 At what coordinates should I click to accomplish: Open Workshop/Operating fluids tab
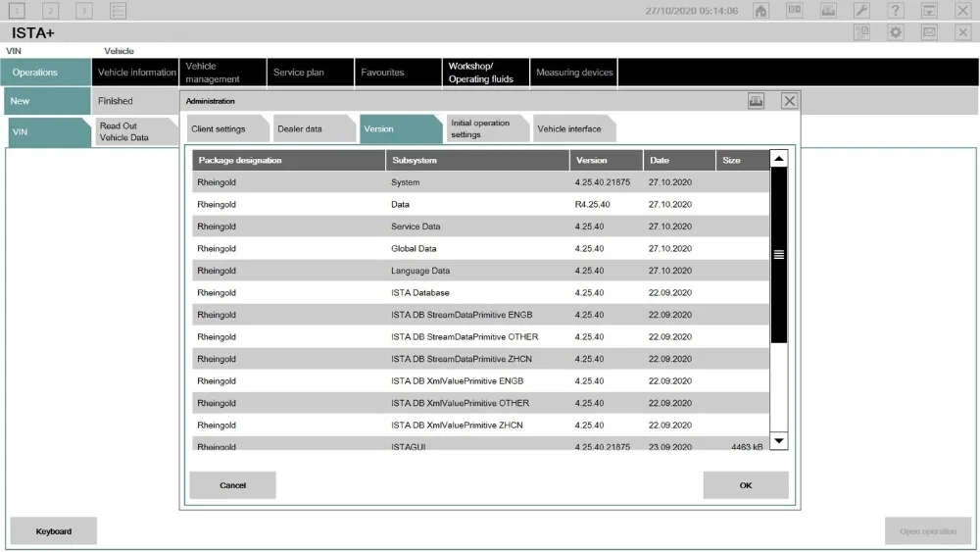486,73
